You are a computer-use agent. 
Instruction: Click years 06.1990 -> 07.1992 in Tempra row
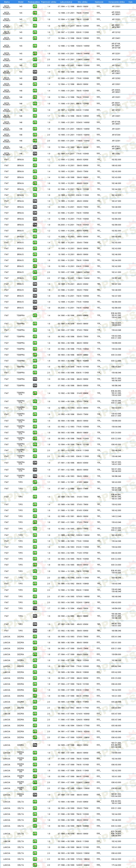[x=66, y=330]
